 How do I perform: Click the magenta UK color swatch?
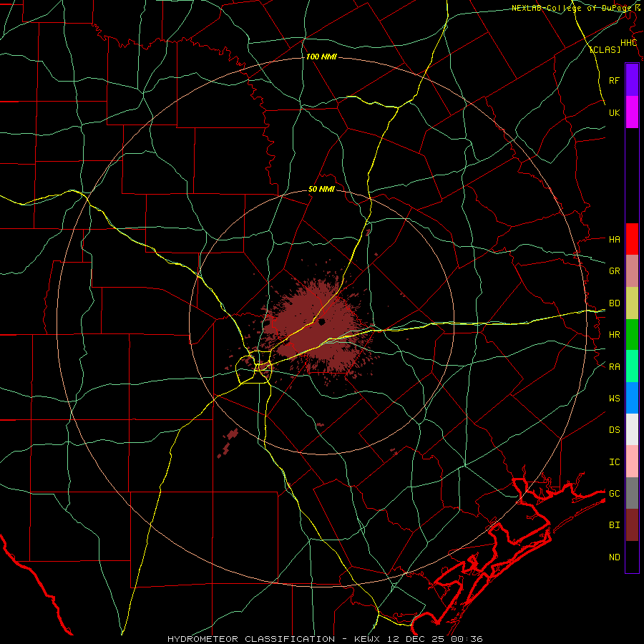tap(632, 112)
